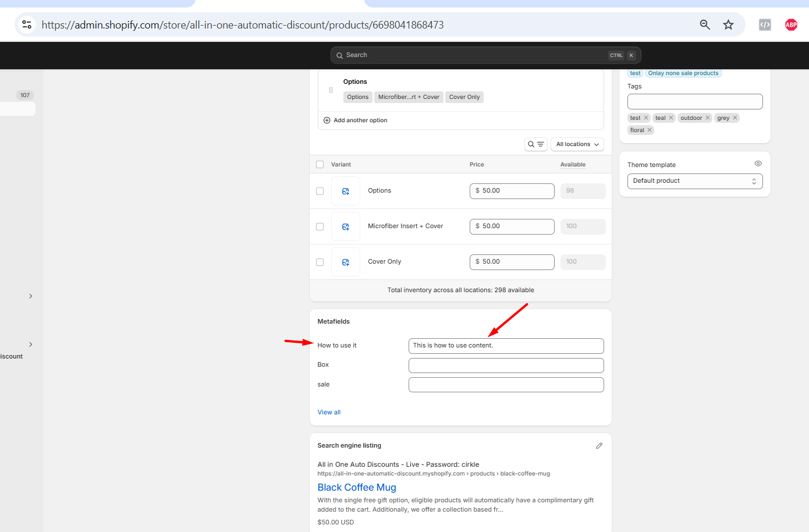Grab the drag handle next to Options
This screenshot has height=532, width=809.
(x=331, y=90)
